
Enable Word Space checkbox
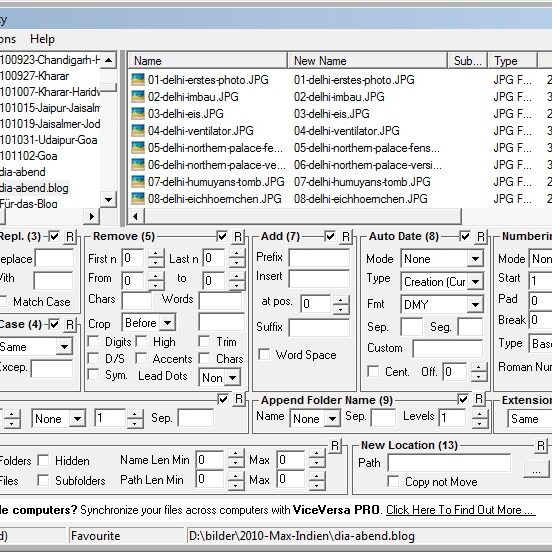tap(264, 355)
